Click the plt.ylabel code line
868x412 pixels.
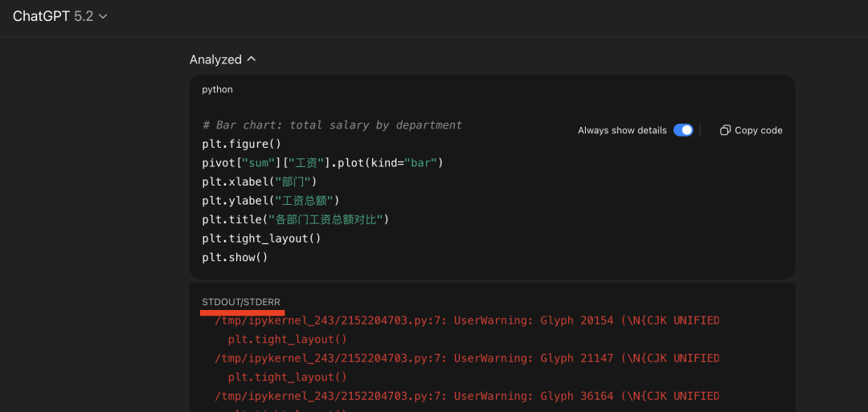[x=271, y=200]
